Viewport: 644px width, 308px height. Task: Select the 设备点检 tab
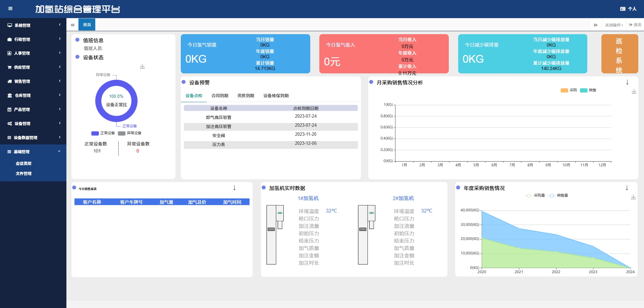(x=194, y=96)
